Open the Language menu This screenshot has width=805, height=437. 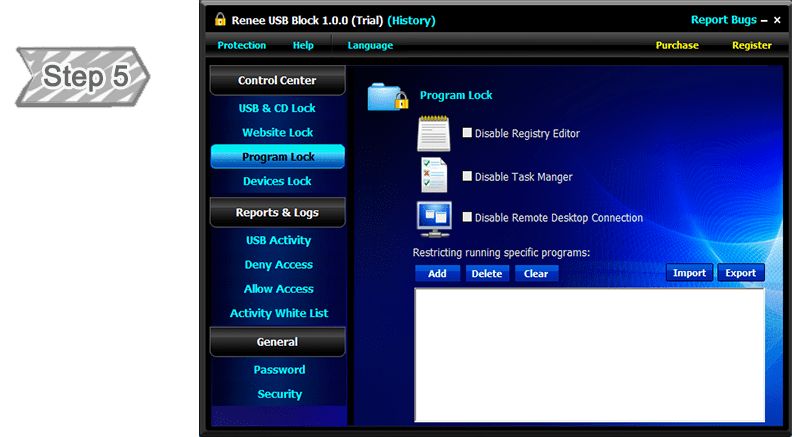370,45
